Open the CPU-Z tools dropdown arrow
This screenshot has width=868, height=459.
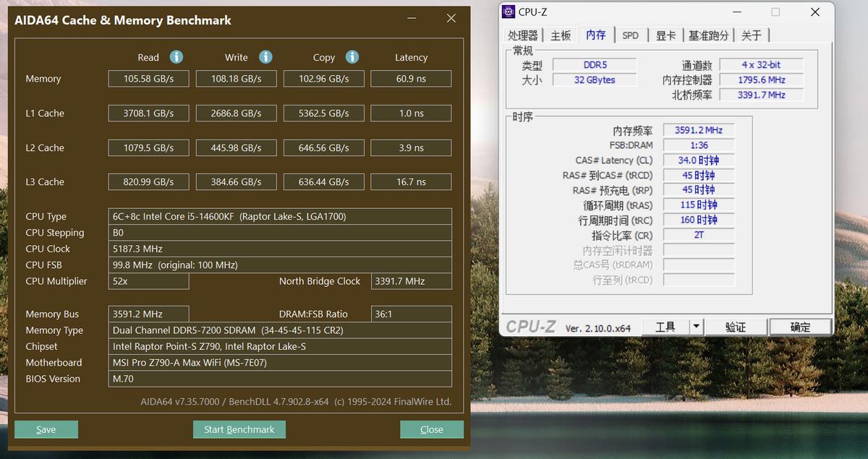pyautogui.click(x=696, y=327)
